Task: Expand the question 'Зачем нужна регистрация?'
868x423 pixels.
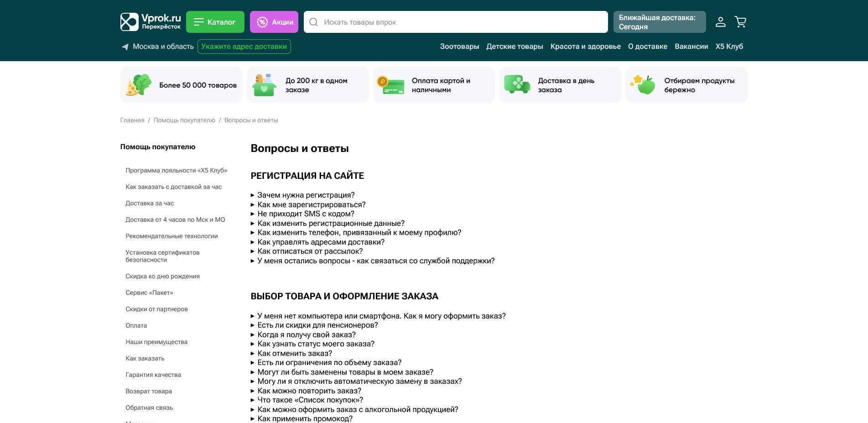Action: [306, 195]
